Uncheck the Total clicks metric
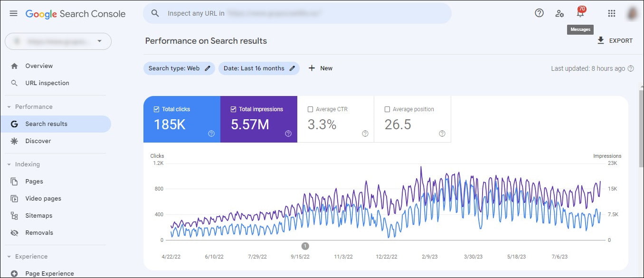Image resolution: width=644 pixels, height=278 pixels. (x=156, y=109)
